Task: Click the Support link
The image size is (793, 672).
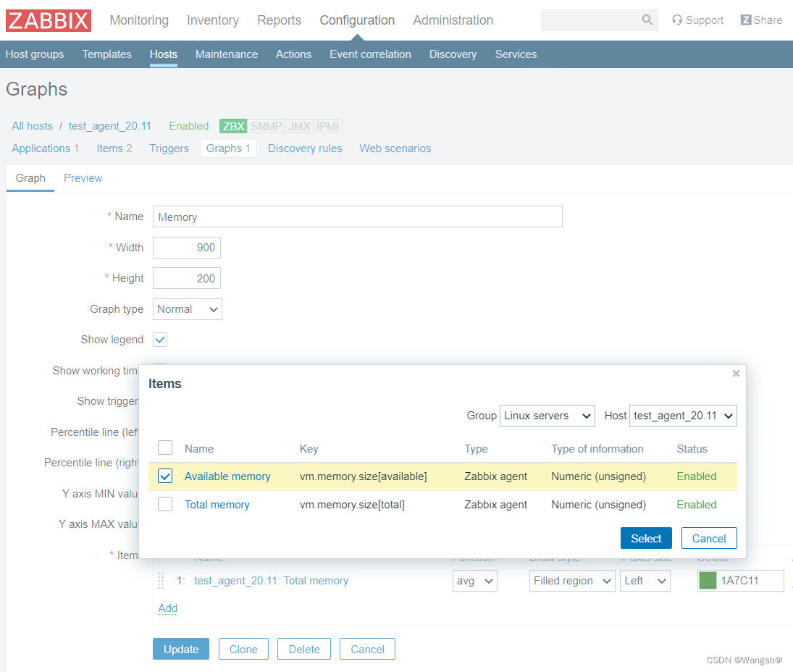Action: pos(697,20)
